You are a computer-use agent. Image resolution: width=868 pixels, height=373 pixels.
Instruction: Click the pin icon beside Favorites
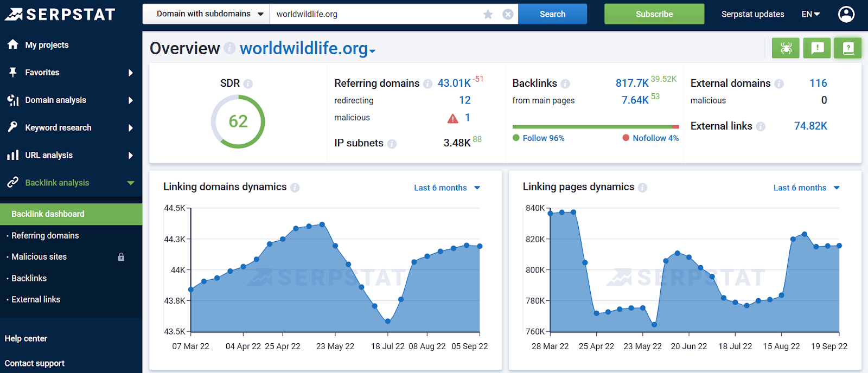point(13,72)
